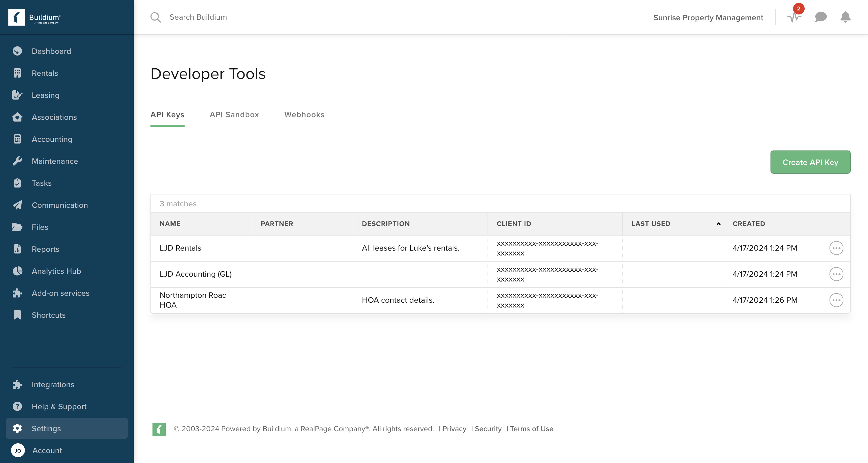Viewport: 868px width, 463px height.
Task: Switch to the Webhooks tab
Action: [304, 115]
